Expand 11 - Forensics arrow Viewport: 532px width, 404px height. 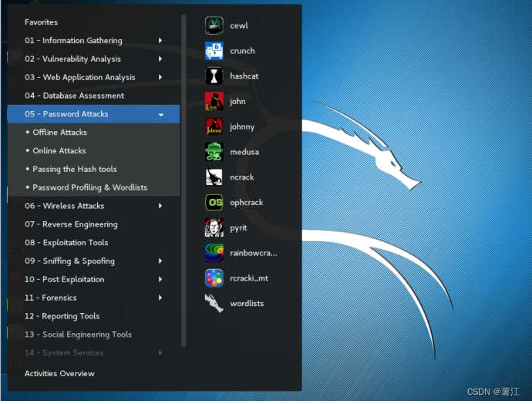point(160,298)
